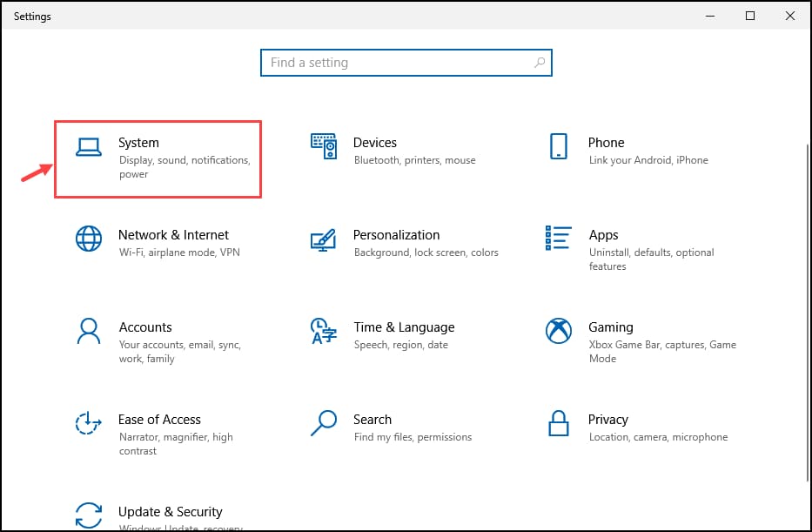Viewport: 812px width, 532px height.
Task: Click the Search category magnifier icon
Action: tap(323, 423)
